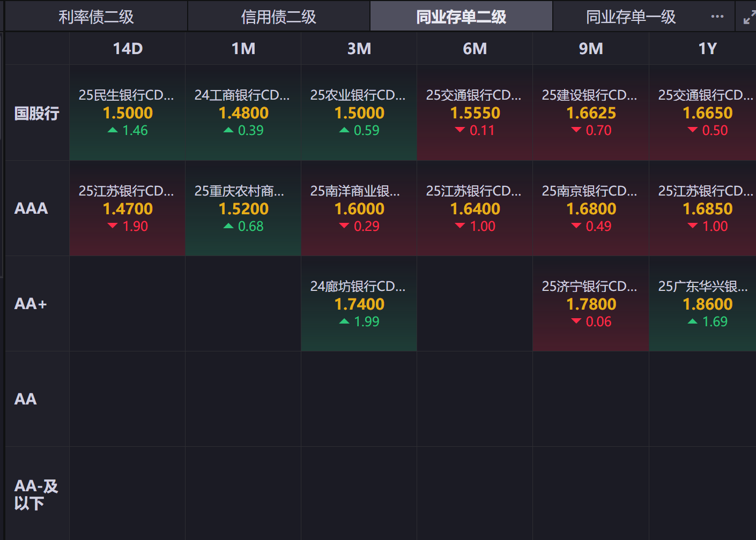Open 25江苏银行CD cell at 1.6850
This screenshot has width=756, height=540.
[703, 208]
